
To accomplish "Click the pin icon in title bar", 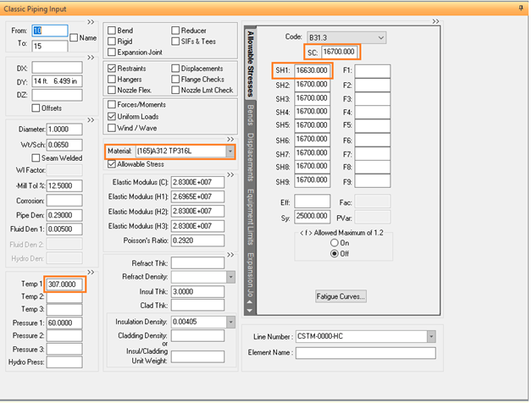I will (x=521, y=8).
